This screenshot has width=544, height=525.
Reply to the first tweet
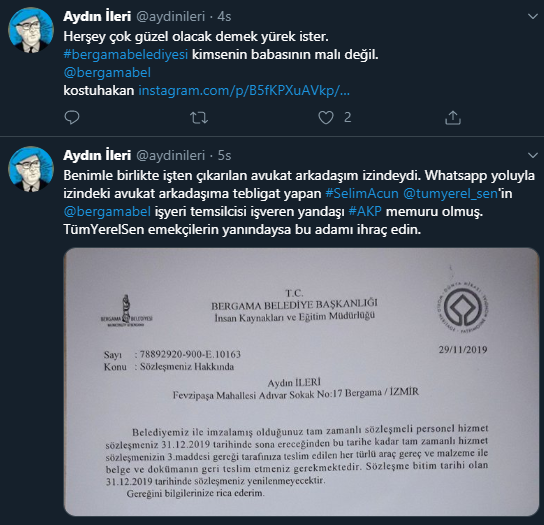pyautogui.click(x=72, y=117)
